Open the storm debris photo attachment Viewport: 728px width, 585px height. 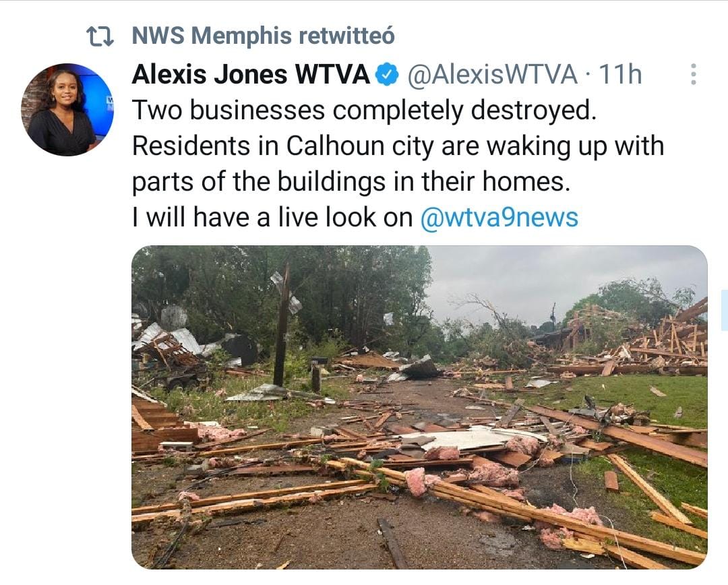pyautogui.click(x=419, y=407)
